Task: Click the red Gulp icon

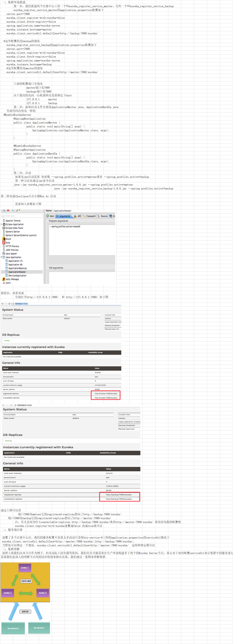Action: 4,243
